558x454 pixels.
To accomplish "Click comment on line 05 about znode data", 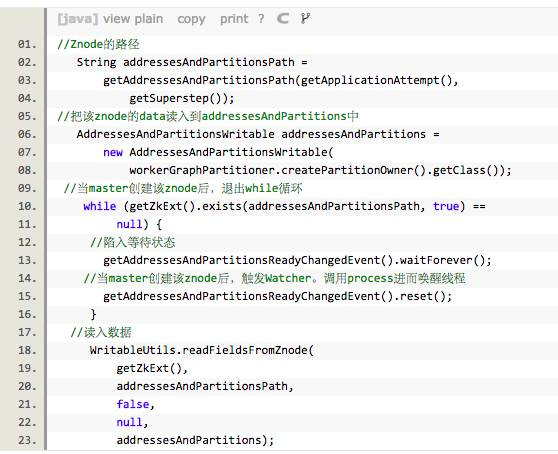I will (x=208, y=116).
